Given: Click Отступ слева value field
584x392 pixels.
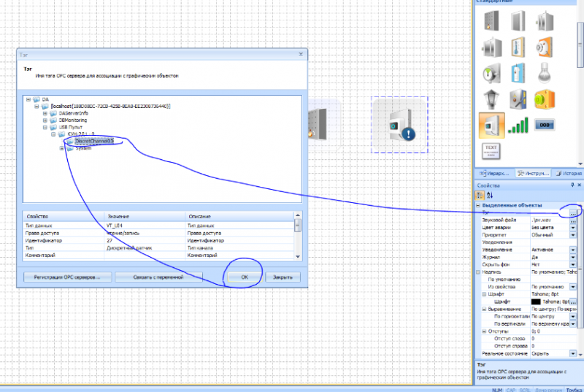Looking at the screenshot, I should coord(553,339).
